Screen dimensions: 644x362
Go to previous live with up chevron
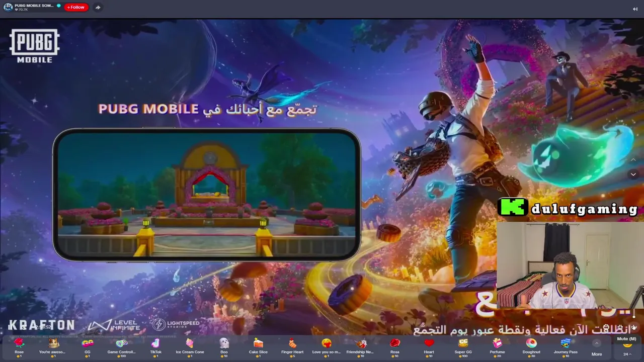pos(633,159)
